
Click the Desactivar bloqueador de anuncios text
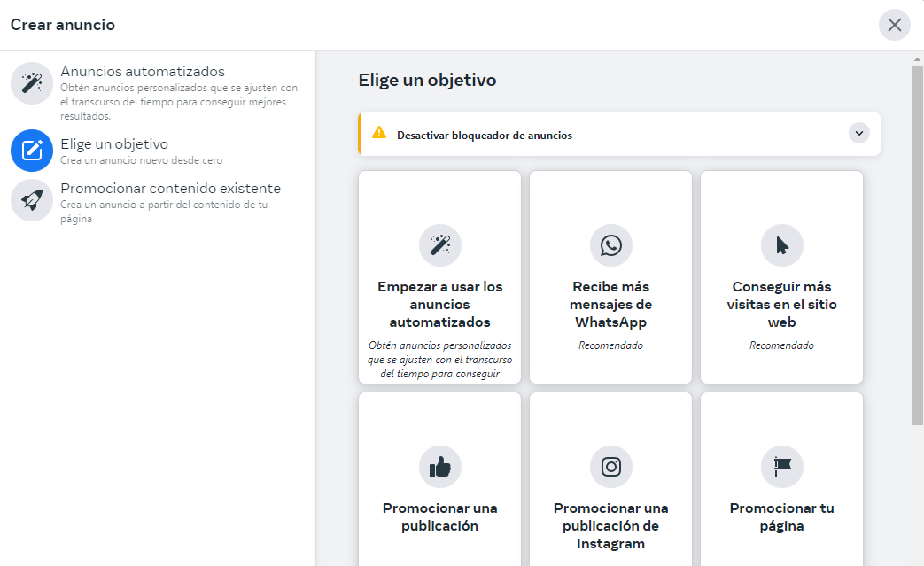[x=485, y=136]
